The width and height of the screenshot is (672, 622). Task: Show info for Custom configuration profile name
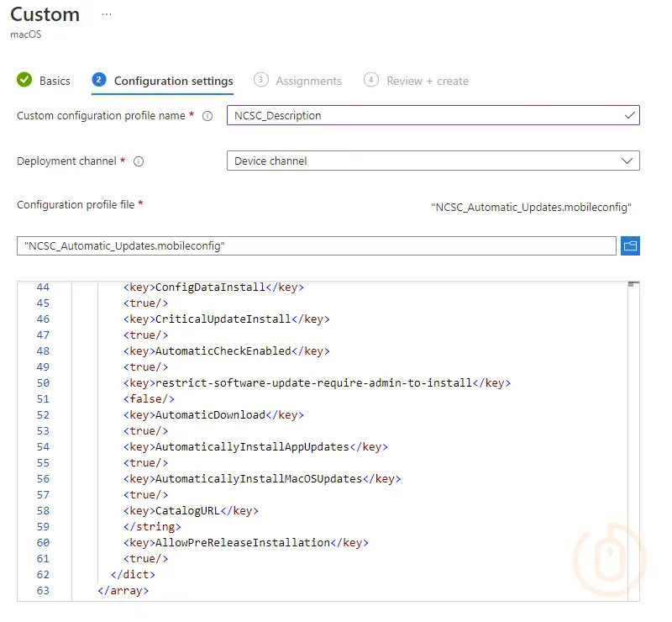[x=207, y=116]
